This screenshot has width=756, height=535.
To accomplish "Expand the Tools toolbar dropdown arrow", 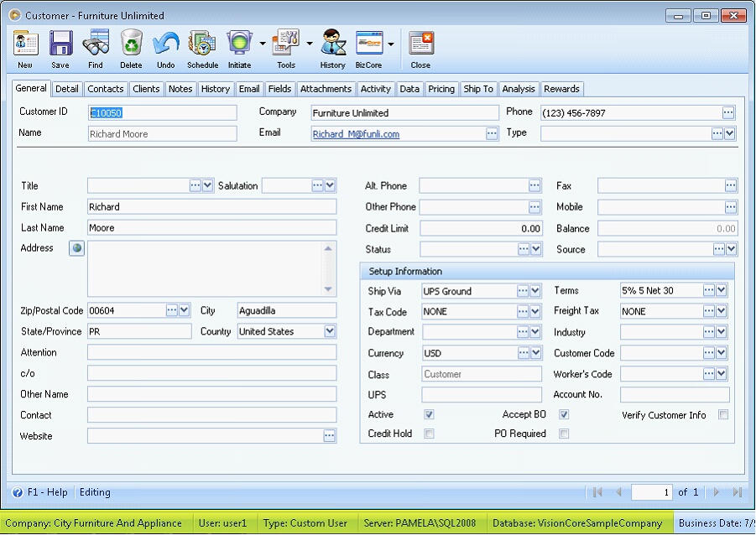I will pos(309,44).
